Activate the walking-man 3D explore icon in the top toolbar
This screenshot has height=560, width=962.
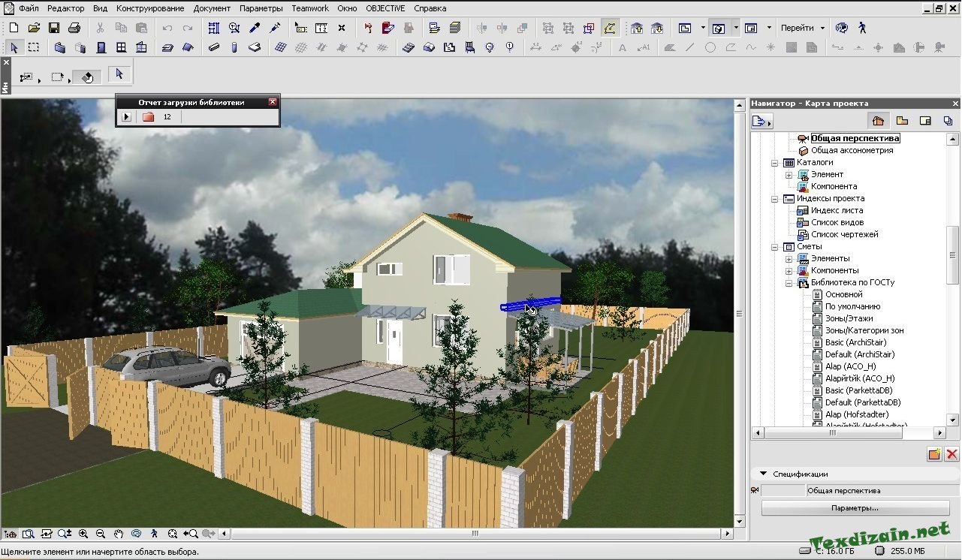click(862, 28)
